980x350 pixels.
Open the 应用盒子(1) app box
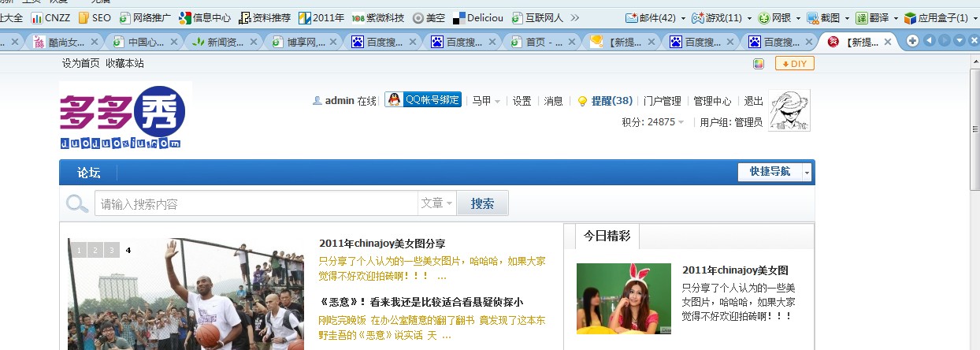pyautogui.click(x=936, y=17)
